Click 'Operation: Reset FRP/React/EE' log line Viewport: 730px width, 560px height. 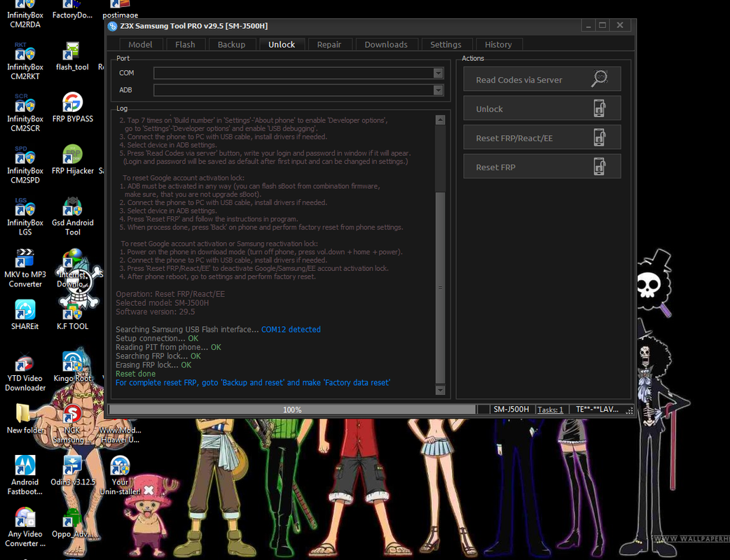point(170,294)
